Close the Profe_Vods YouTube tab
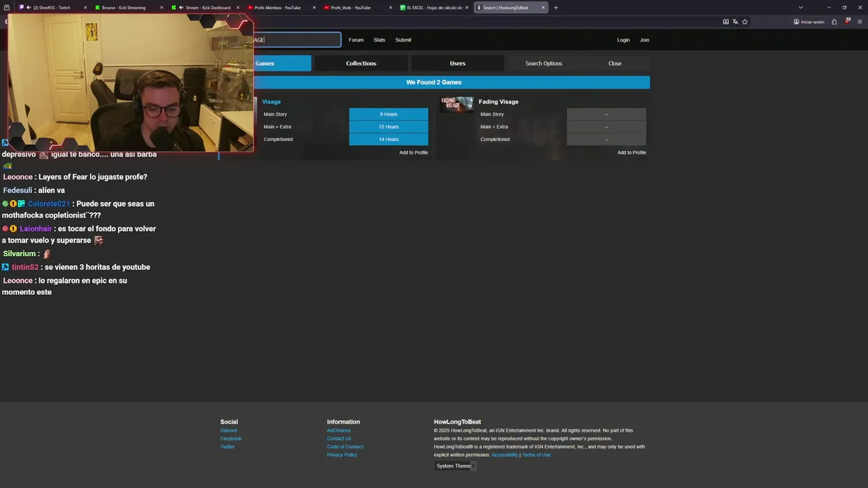868x488 pixels. 391,7
